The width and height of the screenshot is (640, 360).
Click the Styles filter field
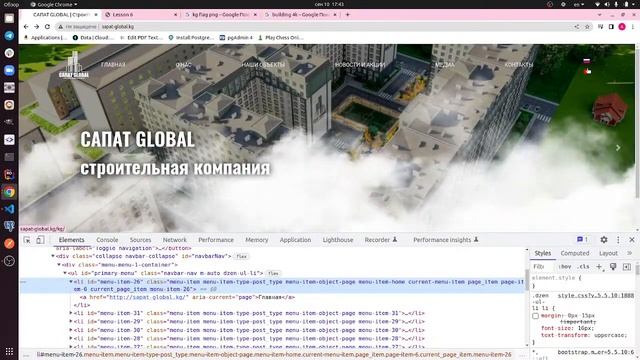pyautogui.click(x=542, y=267)
